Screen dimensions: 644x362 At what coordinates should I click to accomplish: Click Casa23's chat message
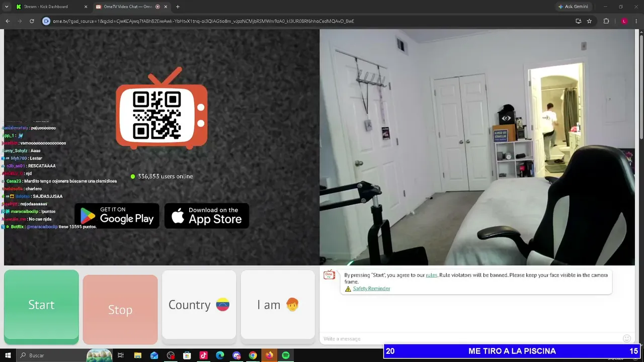point(59,181)
